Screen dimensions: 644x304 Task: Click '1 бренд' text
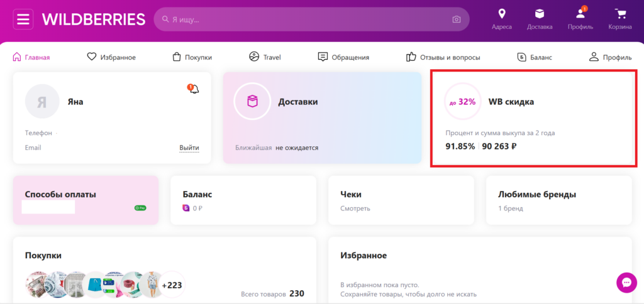pos(511,209)
